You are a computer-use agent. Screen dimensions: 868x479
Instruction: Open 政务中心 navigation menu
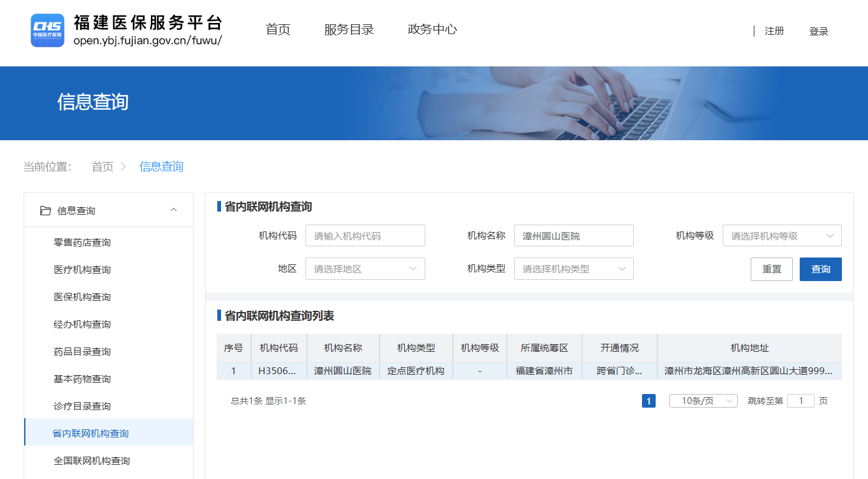[432, 30]
